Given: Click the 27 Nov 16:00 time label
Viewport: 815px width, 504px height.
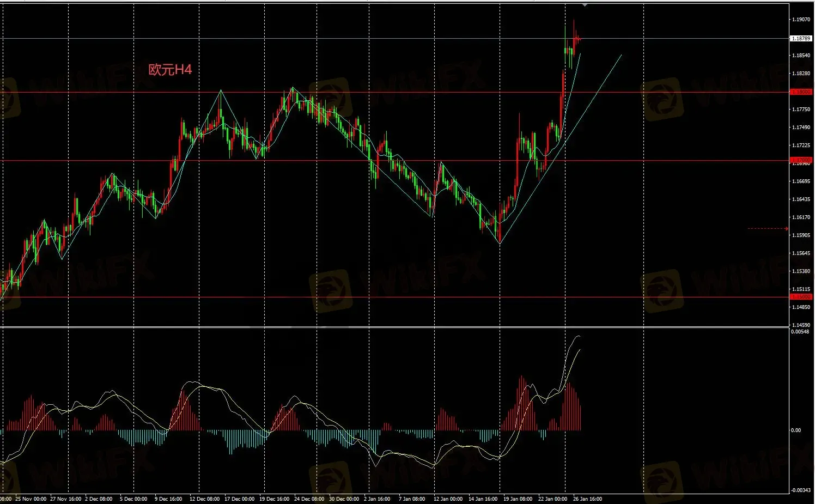Looking at the screenshot, I should (x=66, y=499).
